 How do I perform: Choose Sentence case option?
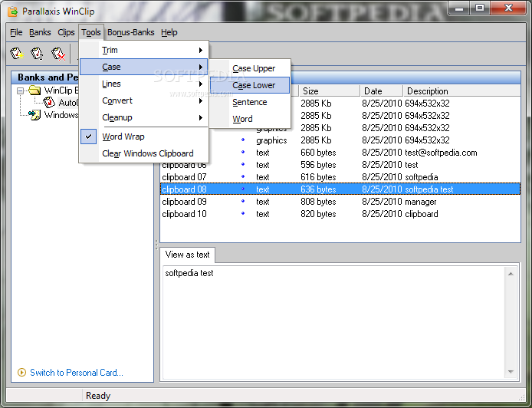tap(250, 102)
